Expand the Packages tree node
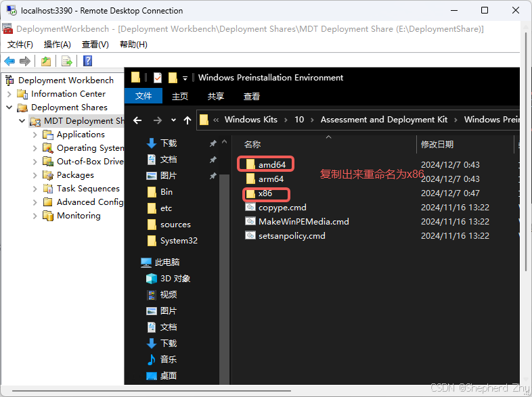 [35, 175]
